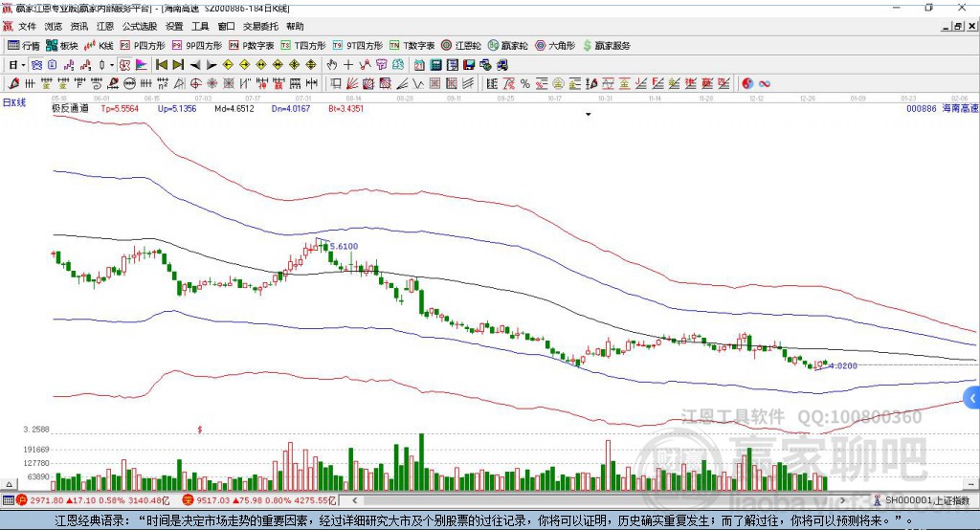Click the small black dropdown triangle above chart
The image size is (980, 530).
point(589,115)
